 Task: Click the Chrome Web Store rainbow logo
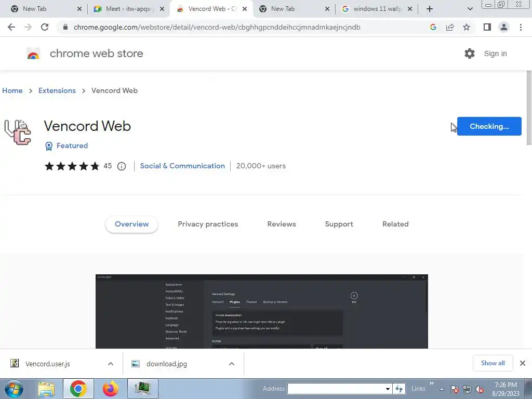tap(33, 54)
